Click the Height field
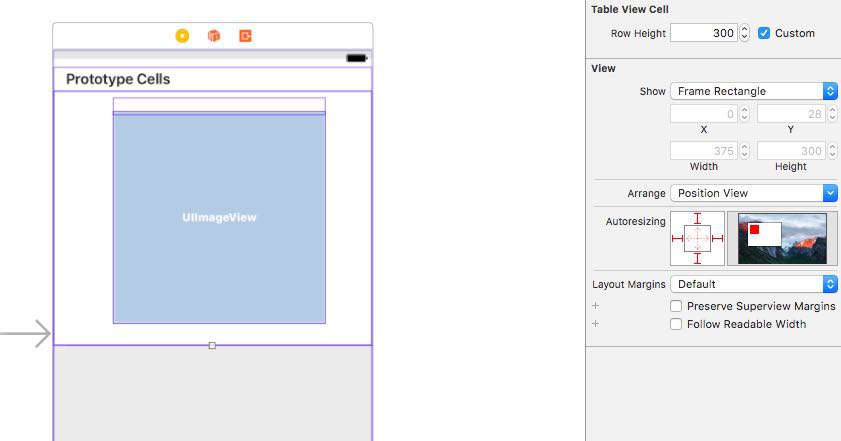 point(791,151)
